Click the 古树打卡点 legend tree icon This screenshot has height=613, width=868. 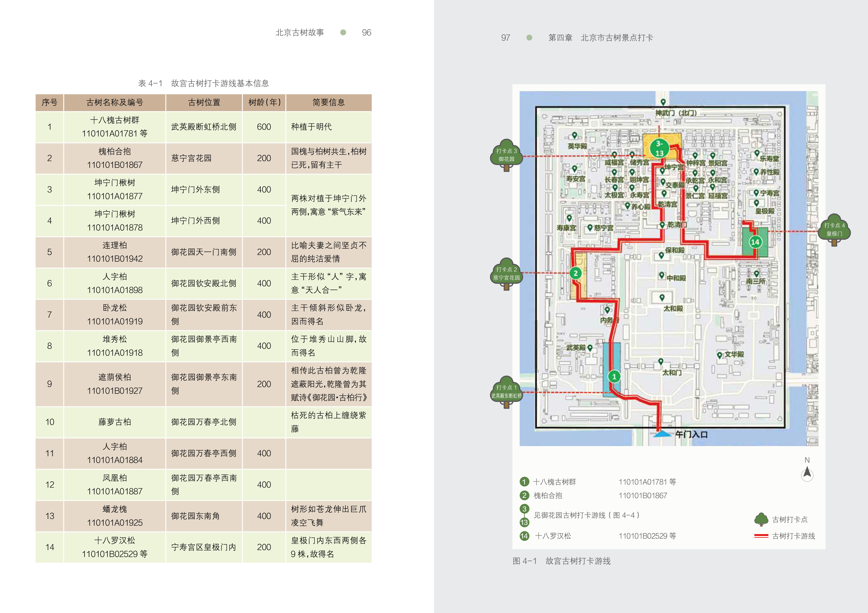click(761, 520)
